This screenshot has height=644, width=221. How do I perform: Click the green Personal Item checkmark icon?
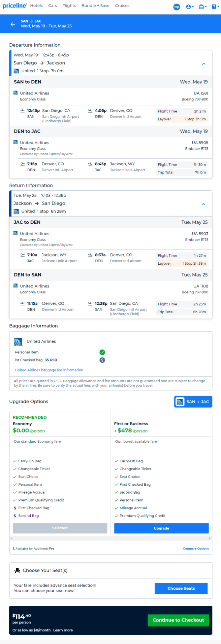click(x=102, y=352)
